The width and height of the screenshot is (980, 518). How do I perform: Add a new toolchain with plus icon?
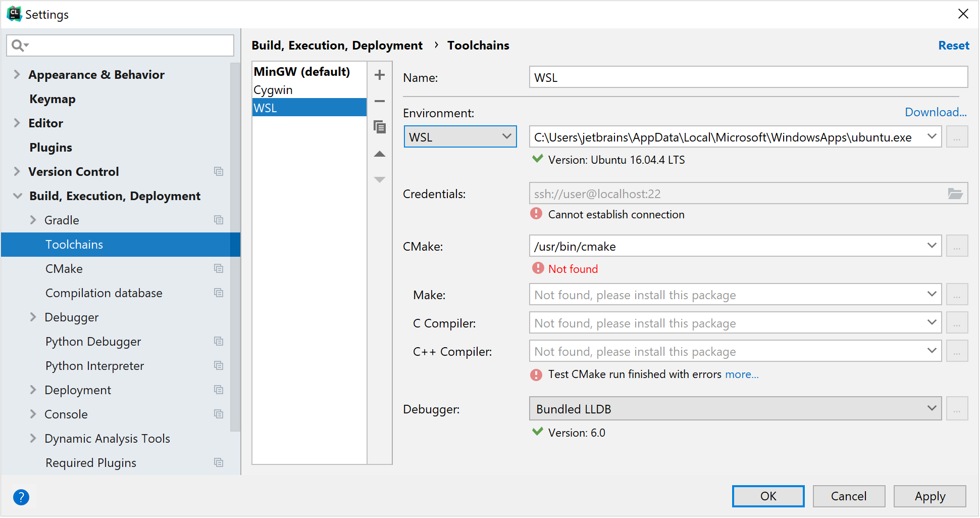click(x=380, y=75)
